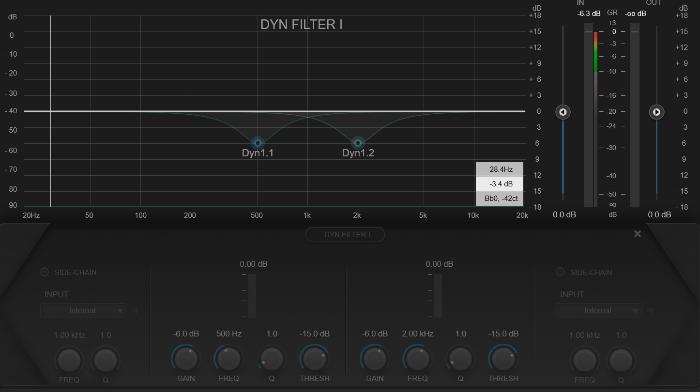
Task: Click the -3.4 dB readout in the tooltip
Action: click(500, 183)
